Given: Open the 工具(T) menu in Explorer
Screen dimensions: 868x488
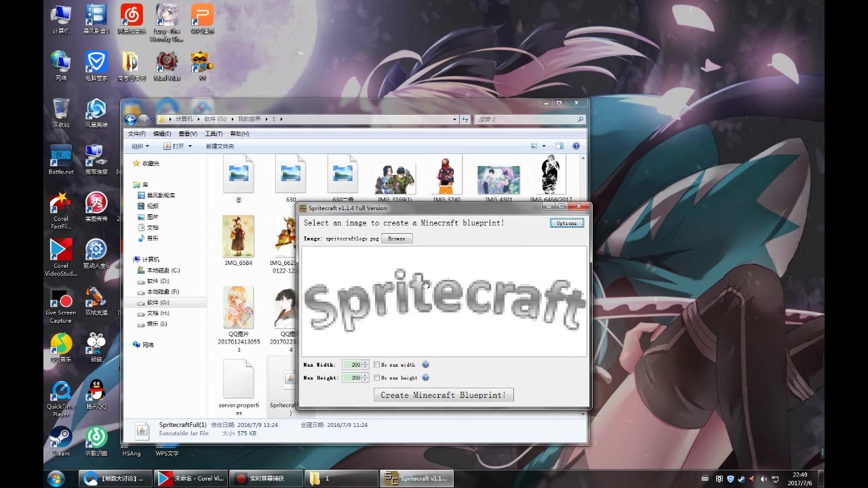Looking at the screenshot, I should 214,134.
